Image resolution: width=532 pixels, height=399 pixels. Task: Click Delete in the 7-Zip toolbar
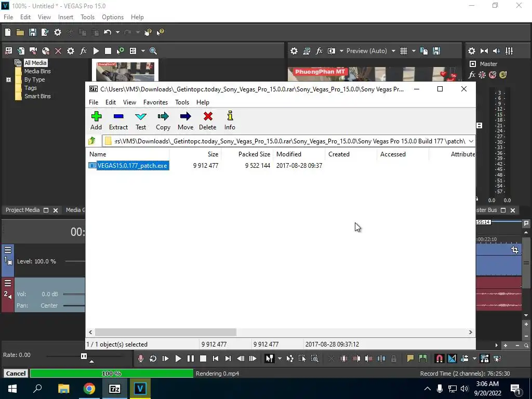[208, 121]
